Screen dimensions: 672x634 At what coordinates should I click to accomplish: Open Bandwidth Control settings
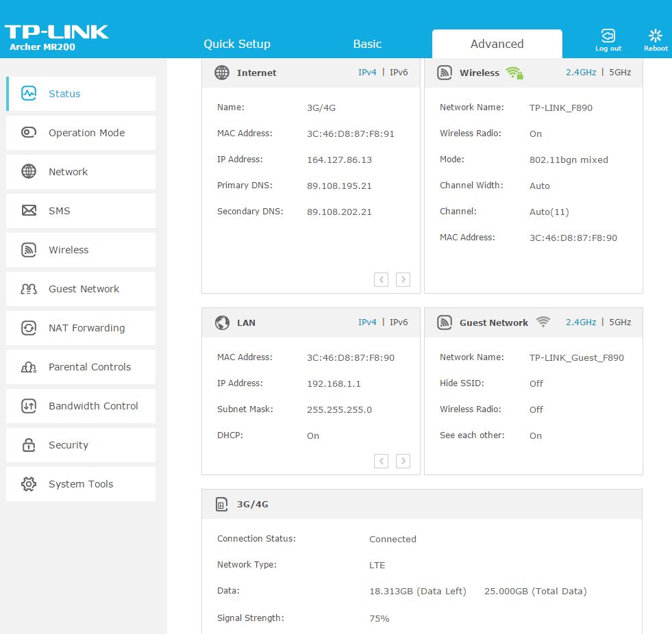(x=81, y=406)
